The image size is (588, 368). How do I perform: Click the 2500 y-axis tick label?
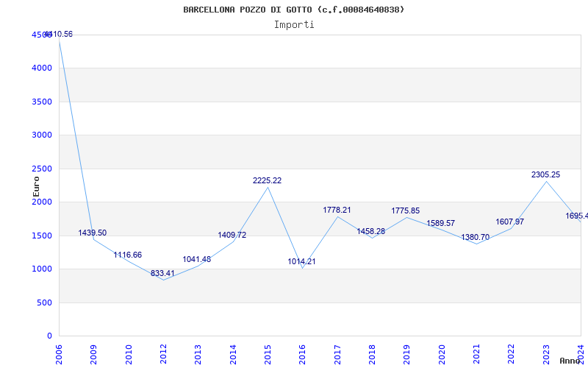42,169
